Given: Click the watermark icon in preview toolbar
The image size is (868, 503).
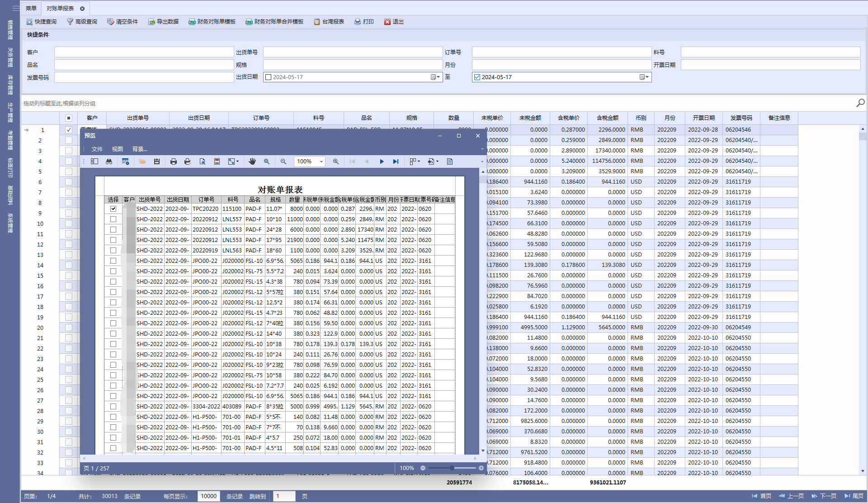Looking at the screenshot, I should [450, 161].
